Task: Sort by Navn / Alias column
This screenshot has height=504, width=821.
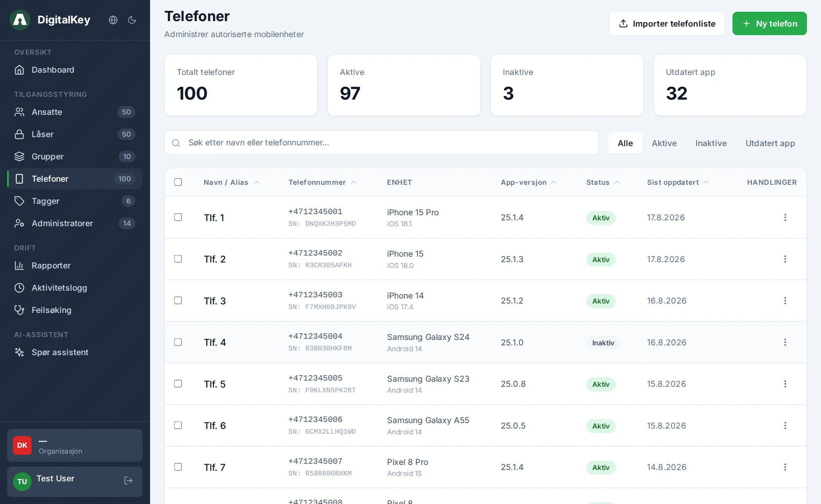Action: (231, 182)
